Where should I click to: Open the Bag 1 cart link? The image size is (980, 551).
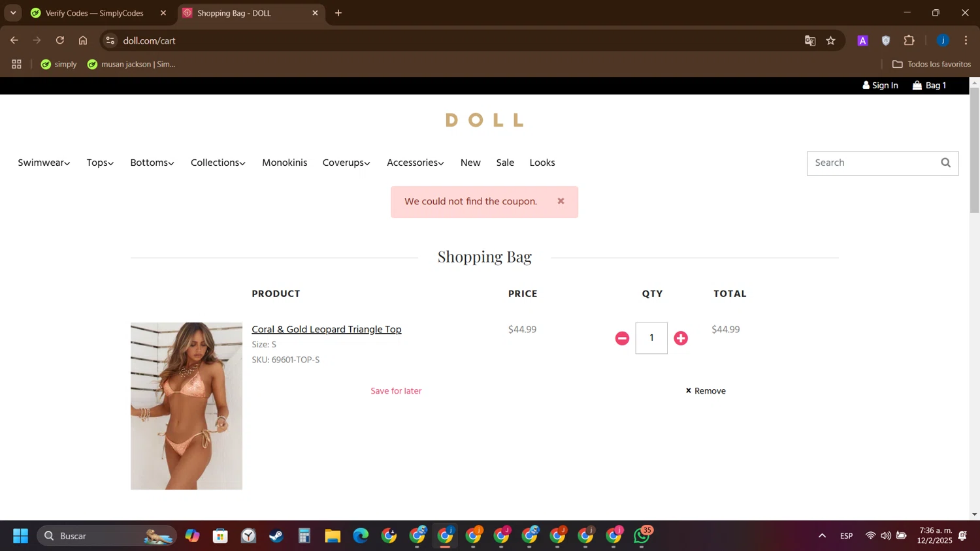click(x=929, y=86)
